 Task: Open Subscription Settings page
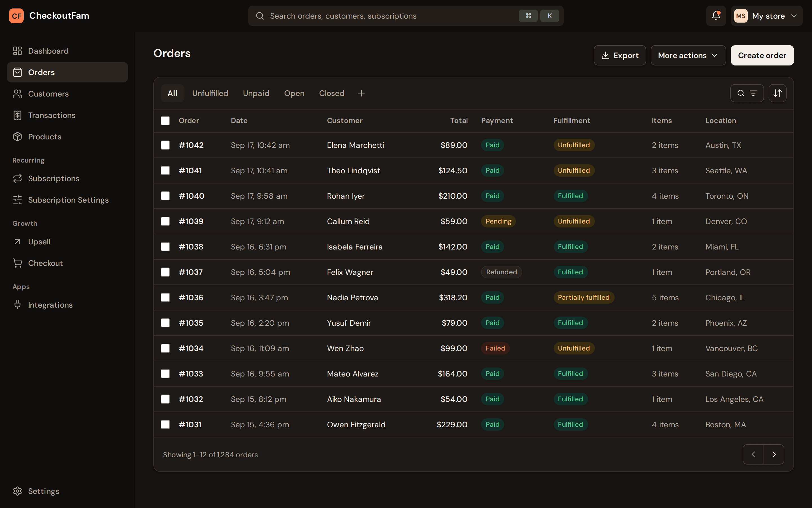pyautogui.click(x=67, y=200)
